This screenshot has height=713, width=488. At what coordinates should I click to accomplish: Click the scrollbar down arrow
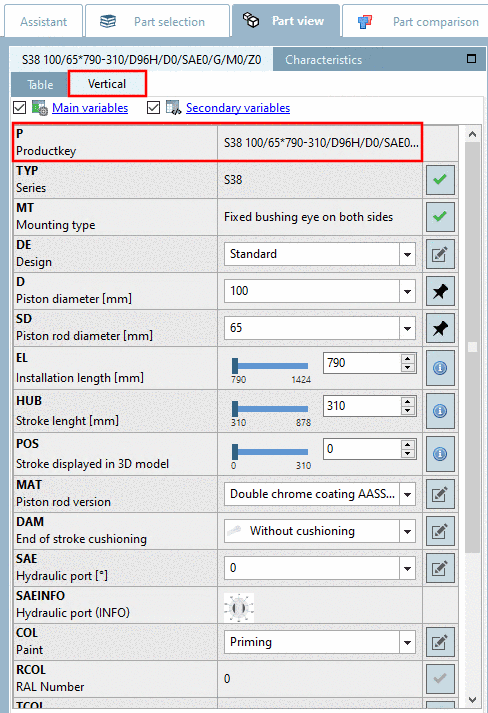coord(473,699)
